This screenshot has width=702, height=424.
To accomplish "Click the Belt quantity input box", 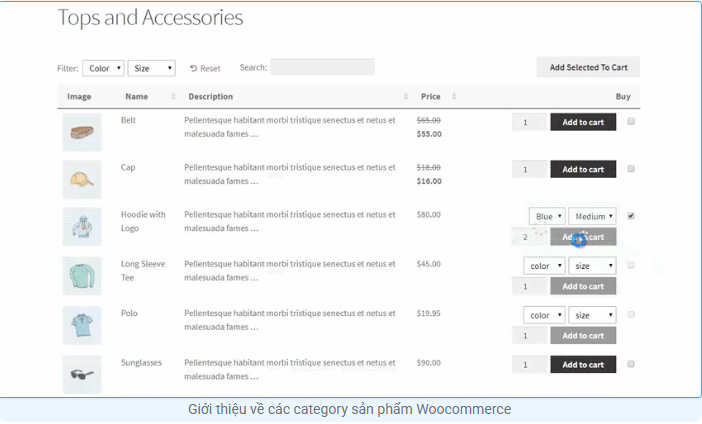I will point(529,122).
